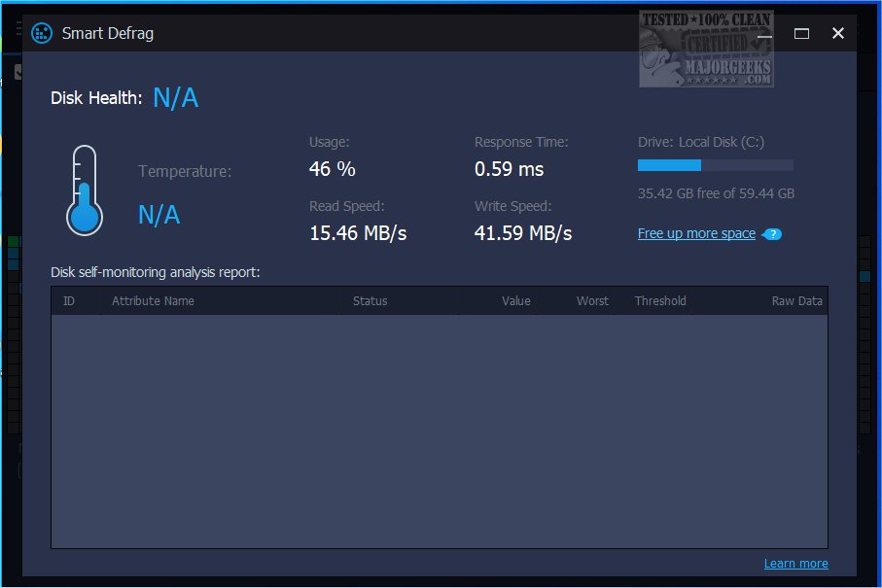The width and height of the screenshot is (882, 588).
Task: Click the 'Read Speed:' label
Action: 346,206
